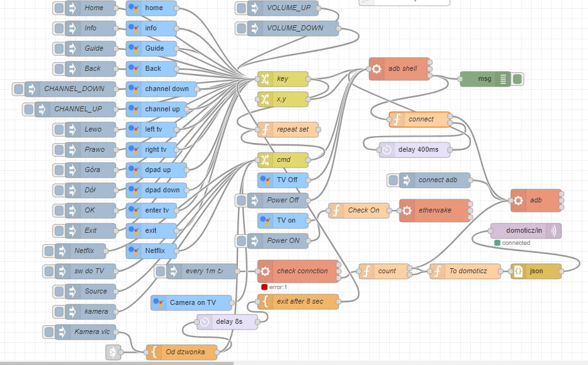Screen dimensions: 588x365
Task: Click the function icon on connect node
Action: point(397,120)
